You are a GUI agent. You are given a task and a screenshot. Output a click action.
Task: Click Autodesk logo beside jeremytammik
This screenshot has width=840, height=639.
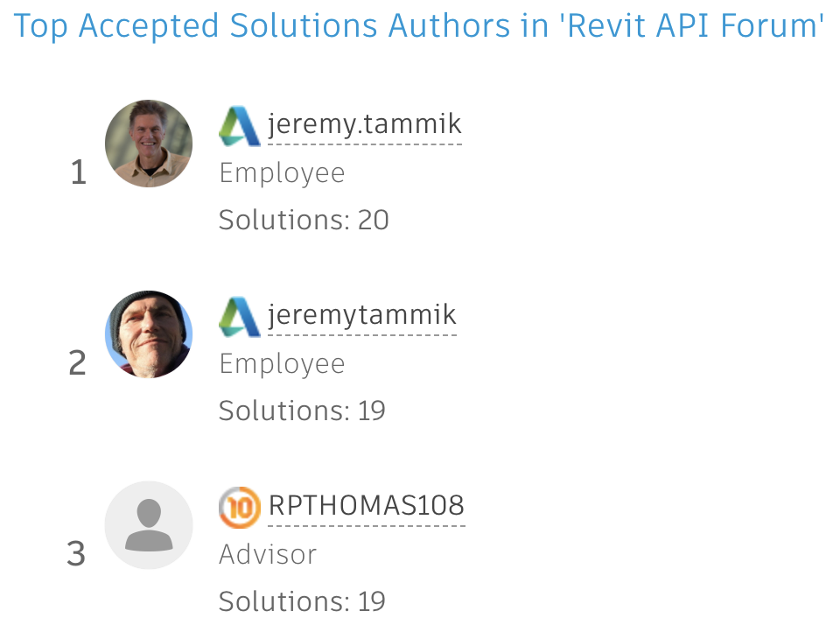click(239, 317)
